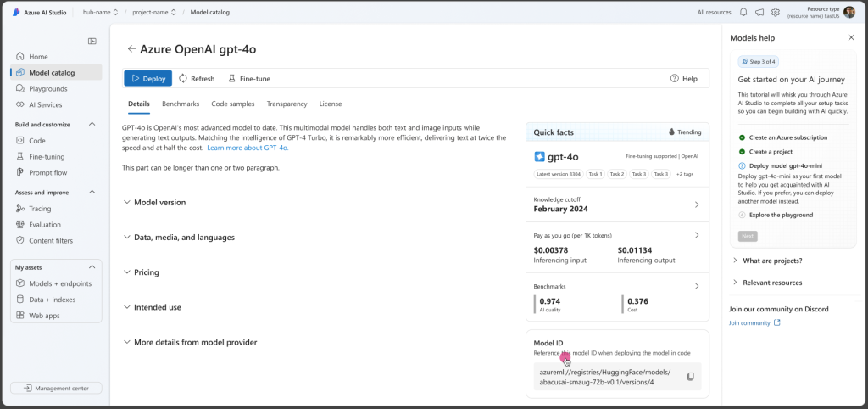Open Prompt flow in the sidebar

[x=56, y=173]
